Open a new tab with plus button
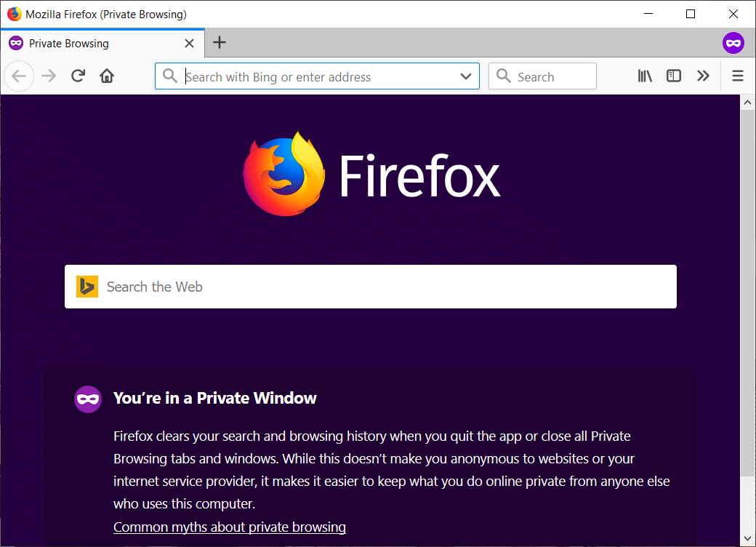The width and height of the screenshot is (756, 547). click(220, 43)
